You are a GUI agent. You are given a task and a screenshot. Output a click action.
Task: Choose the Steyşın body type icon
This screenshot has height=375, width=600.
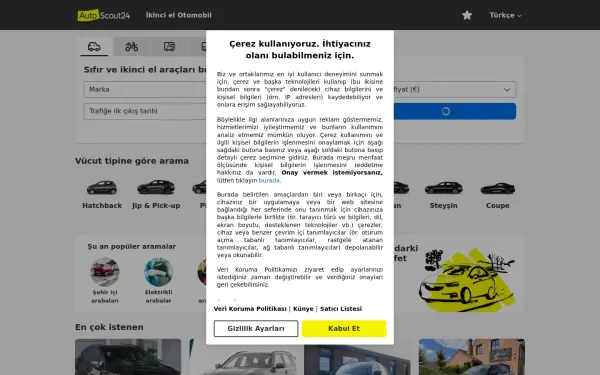pyautogui.click(x=443, y=188)
